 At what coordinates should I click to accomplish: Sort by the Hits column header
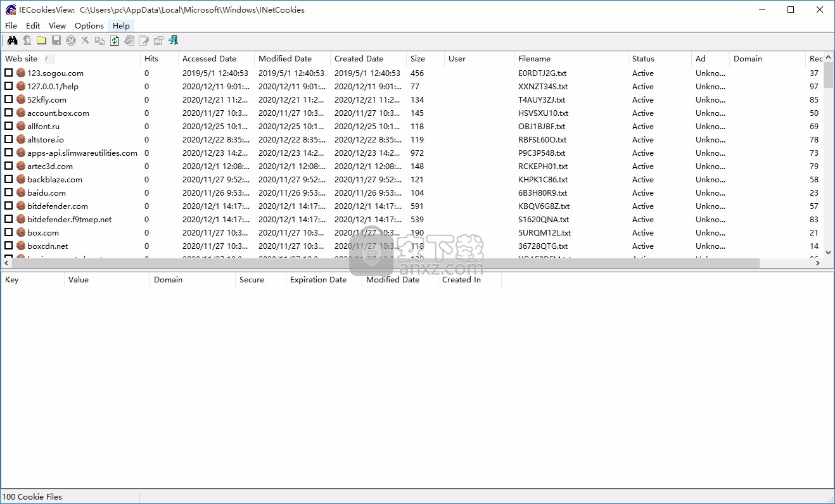point(159,58)
